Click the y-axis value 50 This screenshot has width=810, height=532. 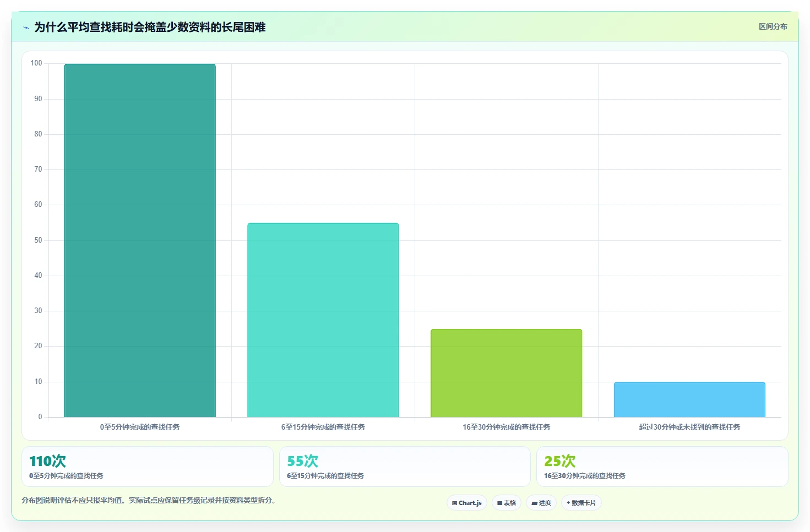pos(38,240)
